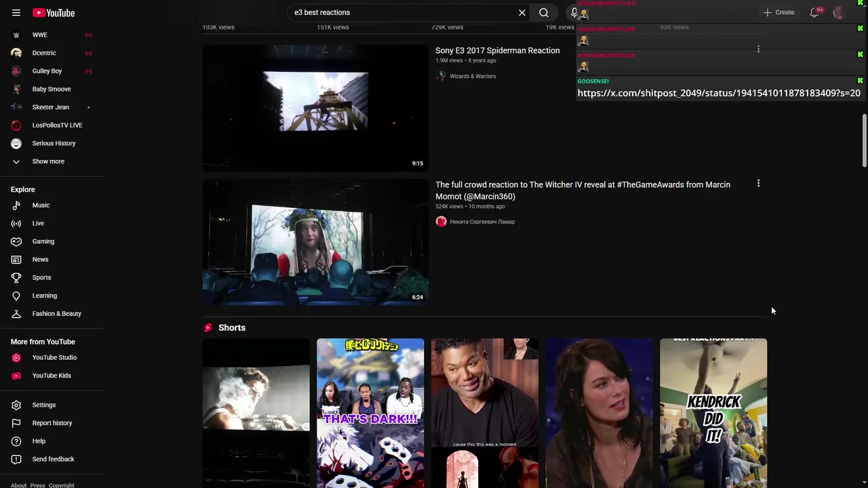Screen dimensions: 868x488
Task: Open Dcentric subscription channel
Action: coord(52,53)
